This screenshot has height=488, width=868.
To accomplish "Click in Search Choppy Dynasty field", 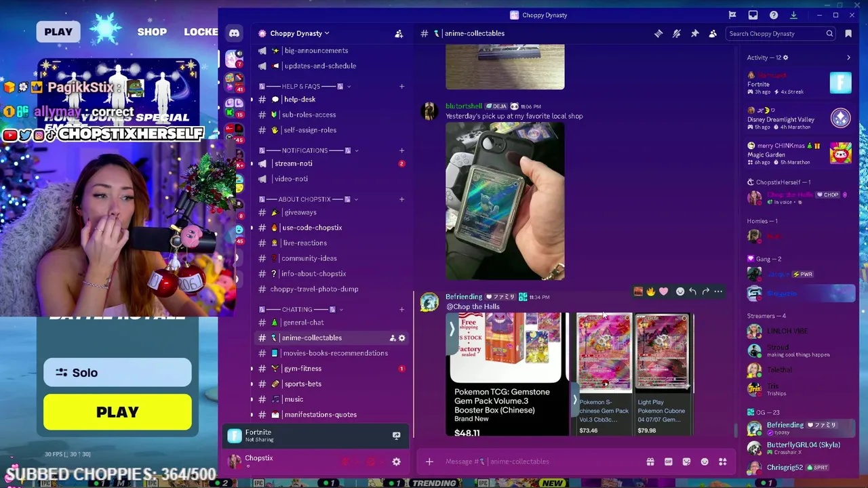I will 781,33.
